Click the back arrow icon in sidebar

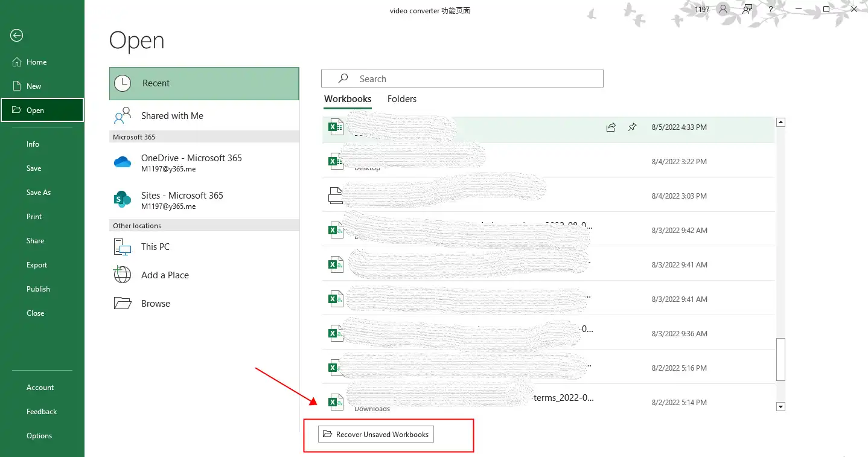(17, 36)
